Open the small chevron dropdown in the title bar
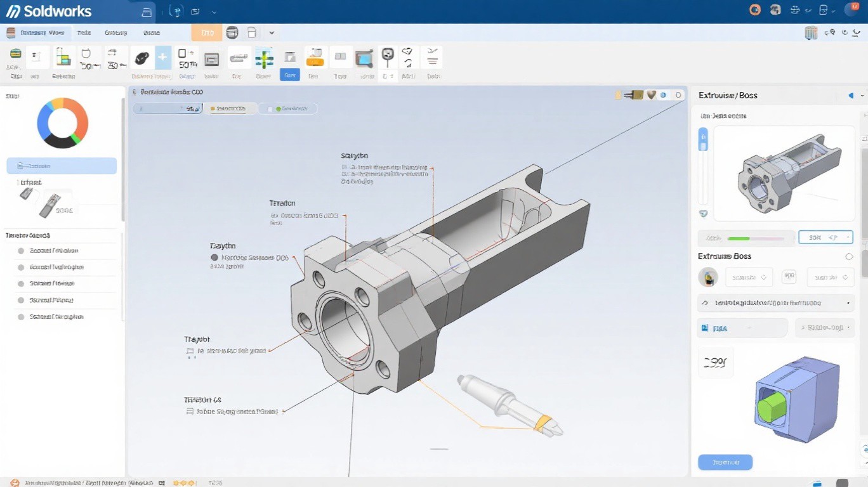868x487 pixels. tap(214, 12)
